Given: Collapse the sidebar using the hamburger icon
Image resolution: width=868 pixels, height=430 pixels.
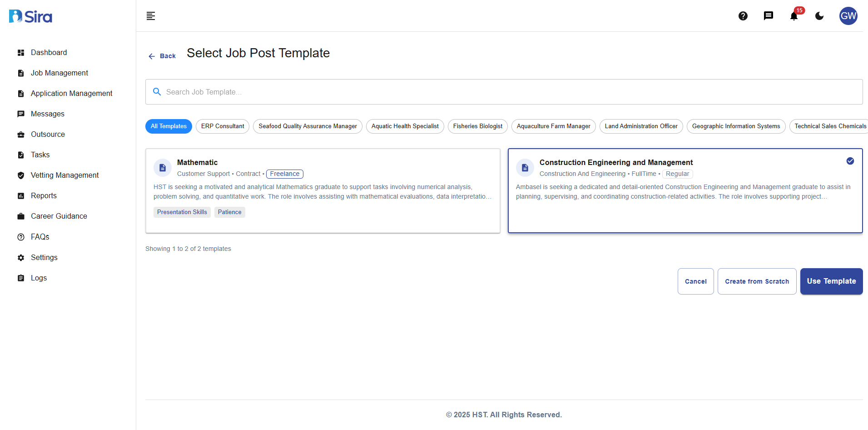Looking at the screenshot, I should pyautogui.click(x=150, y=16).
